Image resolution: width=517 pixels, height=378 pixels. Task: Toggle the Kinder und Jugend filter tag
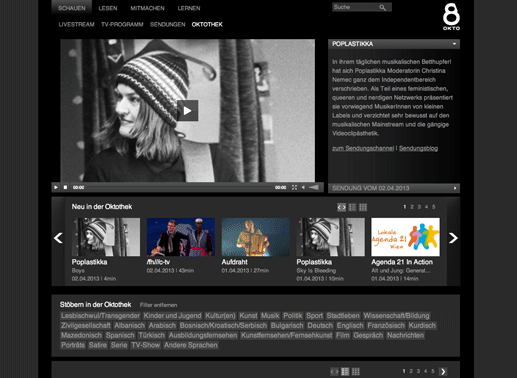point(172,316)
